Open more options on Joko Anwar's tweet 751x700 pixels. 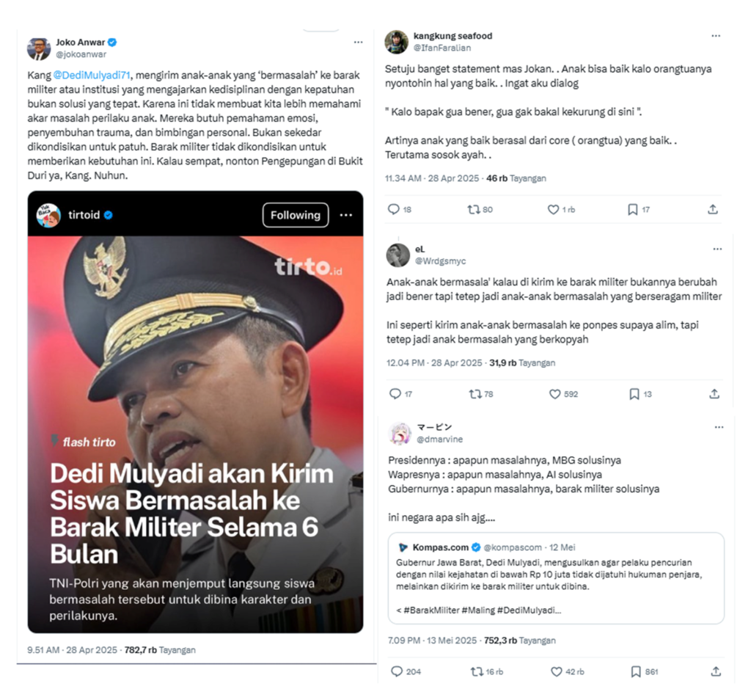pyautogui.click(x=358, y=42)
